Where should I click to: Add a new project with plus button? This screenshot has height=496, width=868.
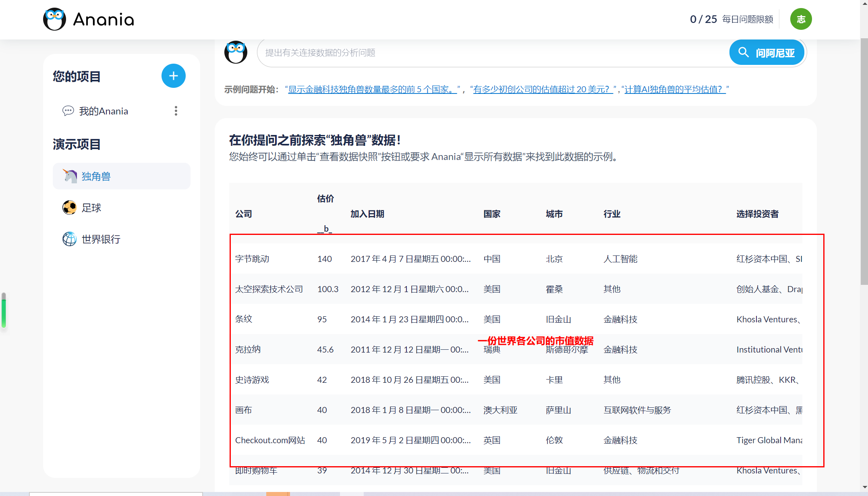pyautogui.click(x=173, y=76)
